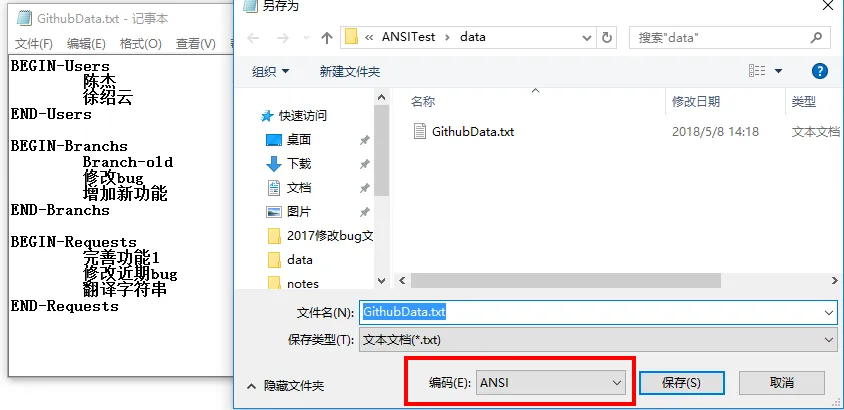The width and height of the screenshot is (844, 410).
Task: Open the 格式(O) menu in Notepad
Action: pos(140,44)
